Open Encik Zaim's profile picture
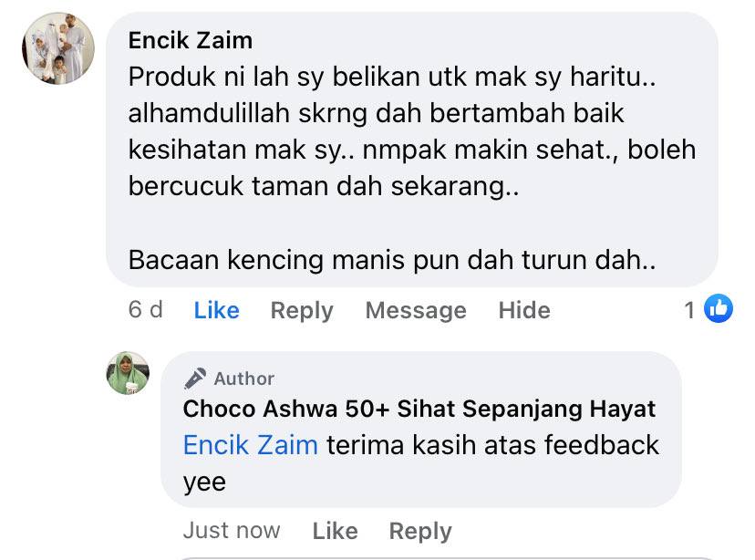 58,48
